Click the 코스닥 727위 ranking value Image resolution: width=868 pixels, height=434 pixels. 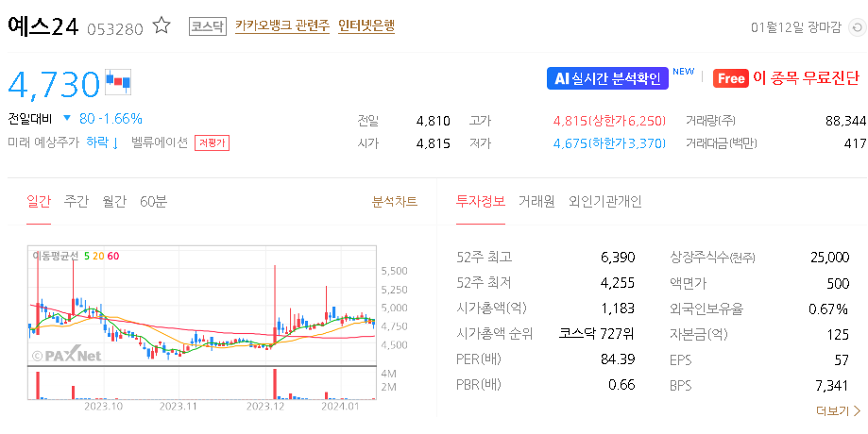(597, 334)
